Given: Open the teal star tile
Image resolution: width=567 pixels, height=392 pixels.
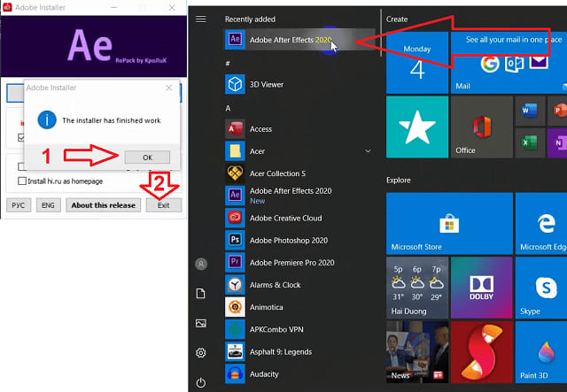Looking at the screenshot, I should tap(417, 127).
